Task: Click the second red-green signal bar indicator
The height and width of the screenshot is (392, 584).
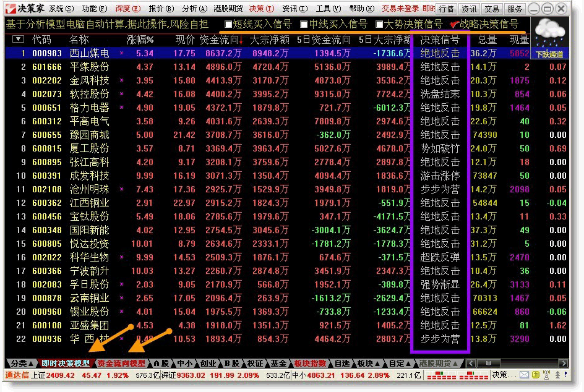Action: click(473, 375)
